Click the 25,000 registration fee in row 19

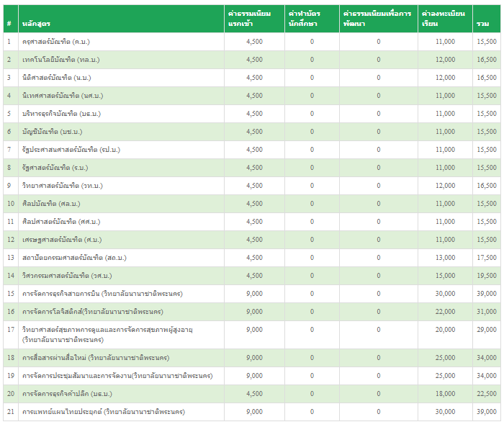(x=445, y=376)
